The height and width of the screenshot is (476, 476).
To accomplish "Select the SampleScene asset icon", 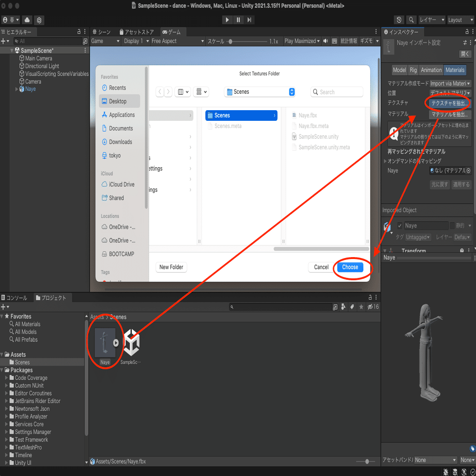I will pos(131,343).
